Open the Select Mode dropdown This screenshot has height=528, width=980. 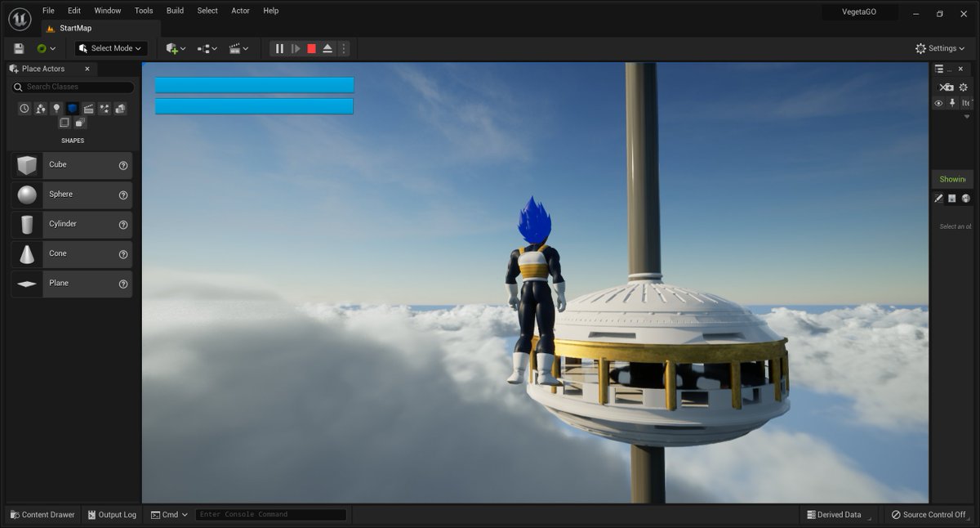[112, 48]
